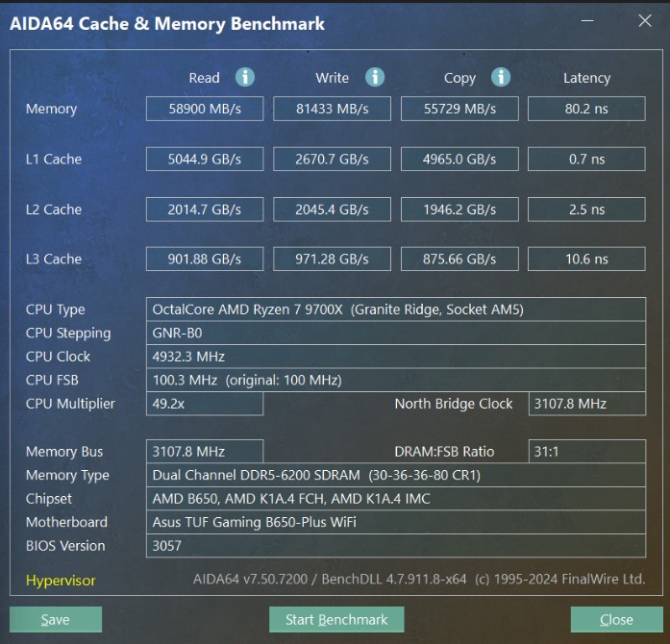The image size is (670, 644).
Task: Start Benchmark button
Action: [336, 619]
